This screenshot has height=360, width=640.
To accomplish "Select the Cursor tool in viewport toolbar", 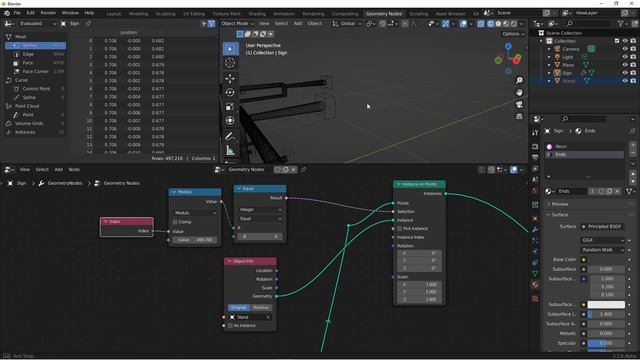I will [230, 63].
